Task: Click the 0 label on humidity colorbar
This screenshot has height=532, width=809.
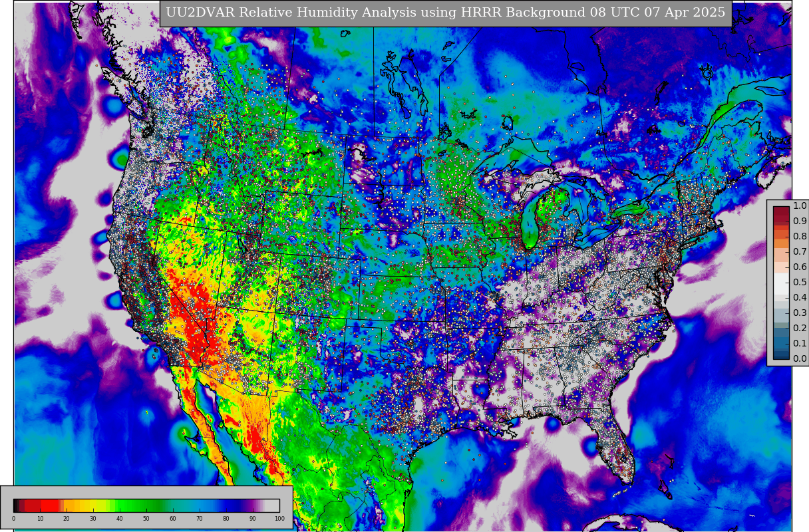Action: point(13,518)
